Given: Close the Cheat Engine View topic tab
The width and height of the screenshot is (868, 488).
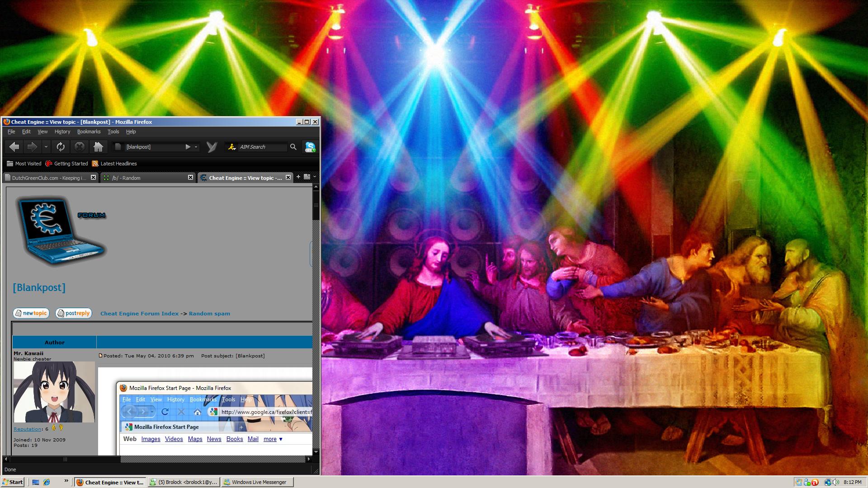Looking at the screenshot, I should click(288, 178).
